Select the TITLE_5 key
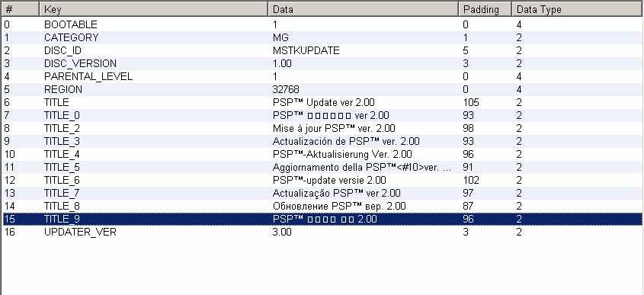Viewport: 644px width, 295px height. (x=62, y=167)
